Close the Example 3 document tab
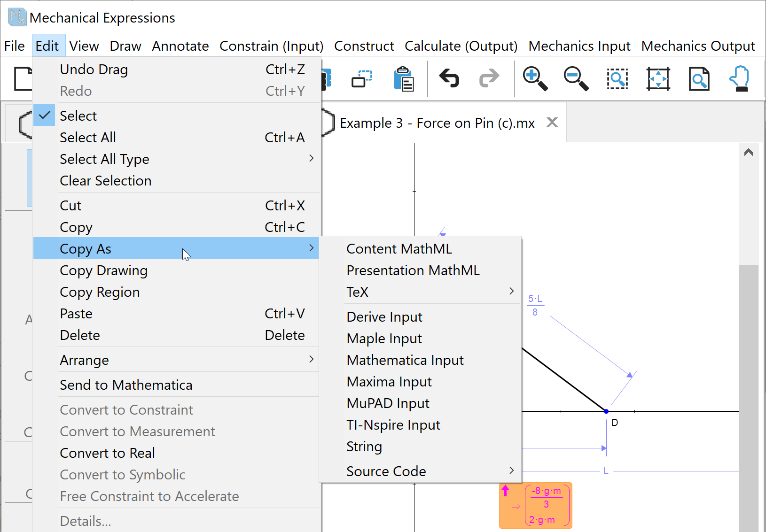 click(552, 123)
